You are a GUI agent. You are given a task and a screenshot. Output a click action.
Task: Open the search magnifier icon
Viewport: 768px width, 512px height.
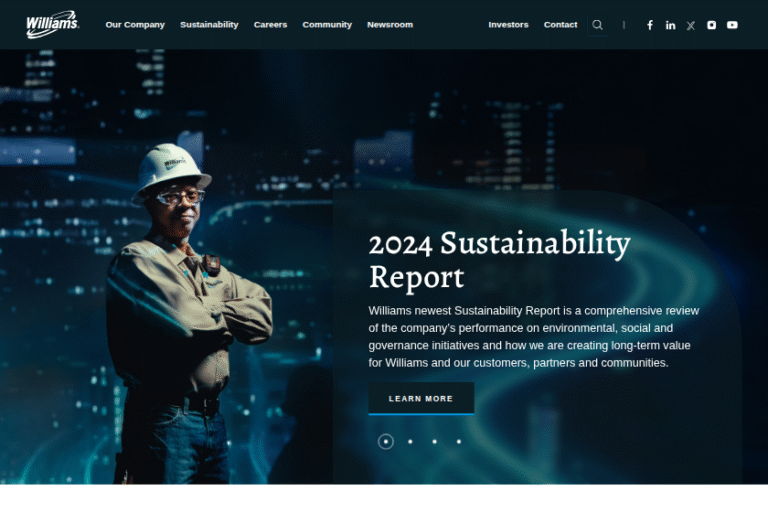click(x=597, y=25)
